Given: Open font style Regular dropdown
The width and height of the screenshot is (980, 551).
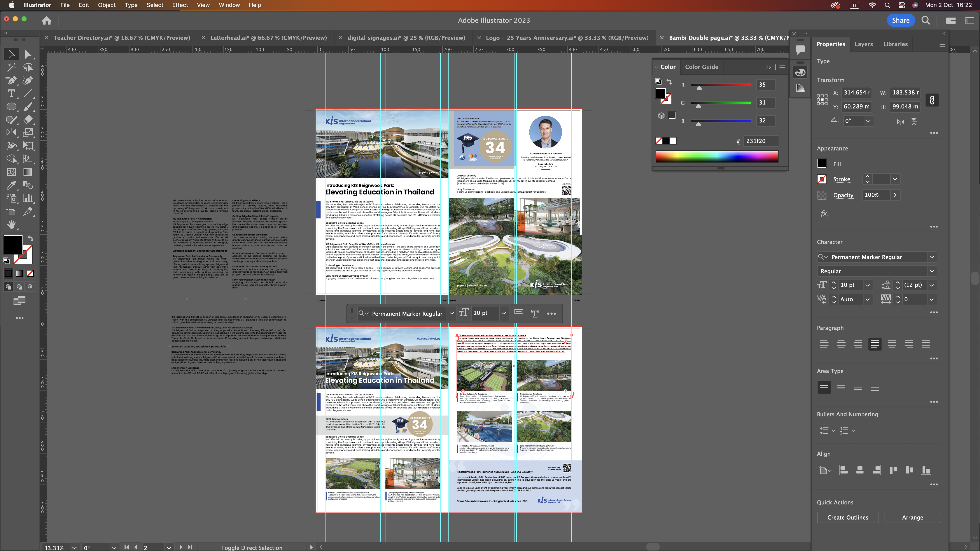Looking at the screenshot, I should 932,271.
